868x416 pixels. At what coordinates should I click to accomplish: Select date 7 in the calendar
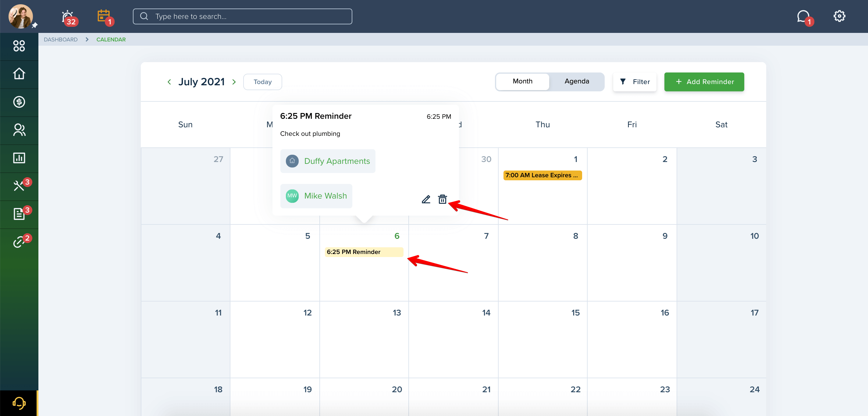click(486, 236)
